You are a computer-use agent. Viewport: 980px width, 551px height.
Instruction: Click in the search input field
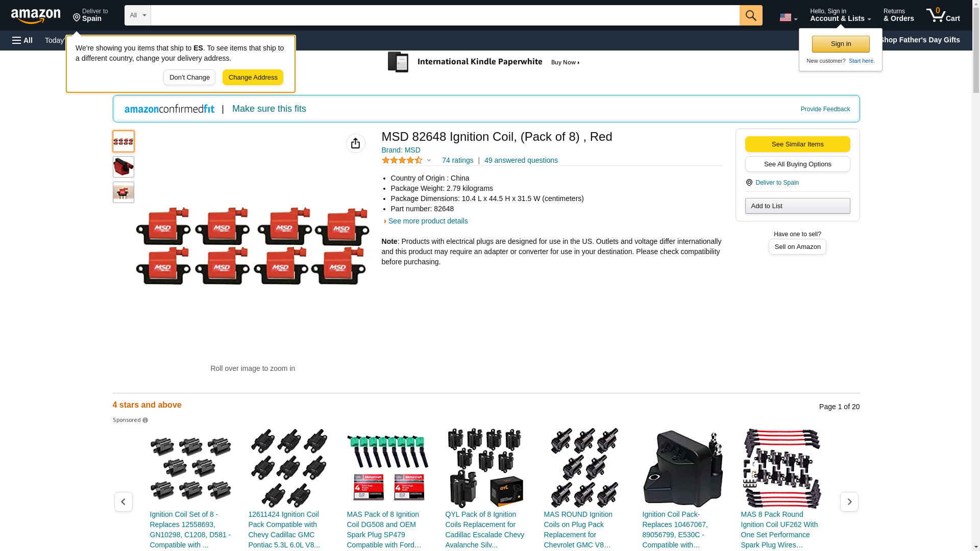[444, 15]
